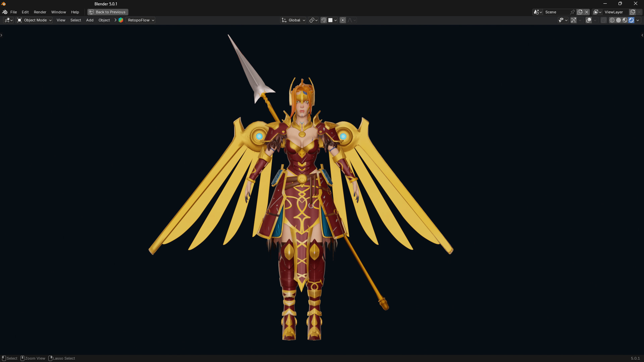This screenshot has height=362, width=644.
Task: Click the Blender logo menu icon
Action: [x=5, y=12]
